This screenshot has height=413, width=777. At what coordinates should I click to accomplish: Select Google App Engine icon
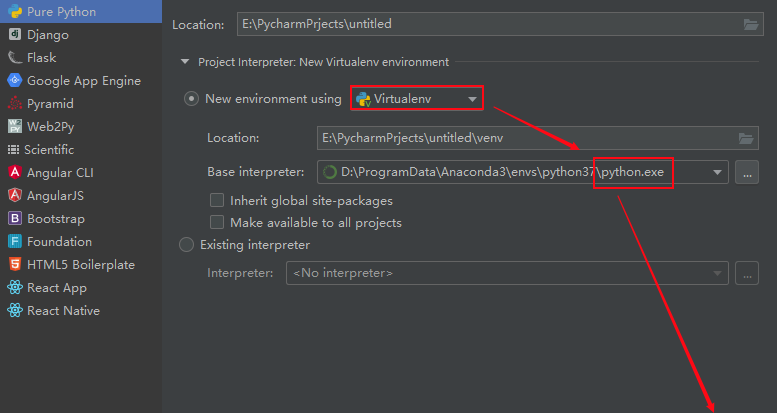15,80
